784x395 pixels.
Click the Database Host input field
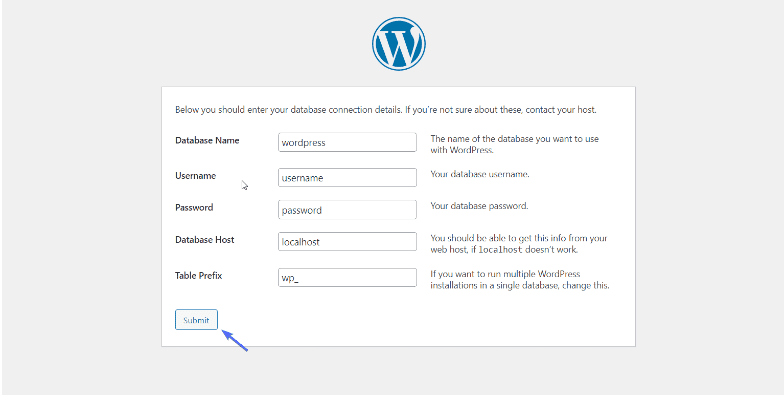pyautogui.click(x=347, y=242)
